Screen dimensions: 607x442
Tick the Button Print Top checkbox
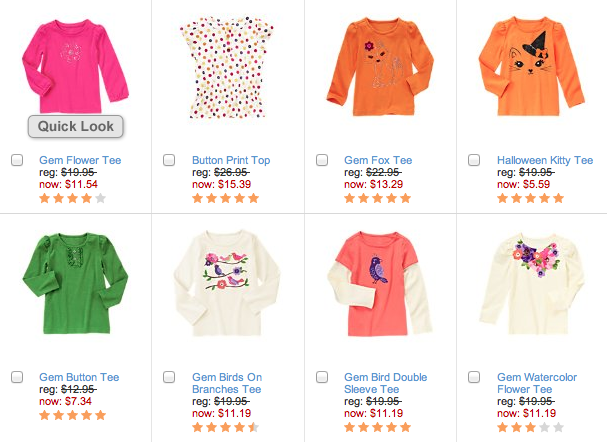(170, 160)
